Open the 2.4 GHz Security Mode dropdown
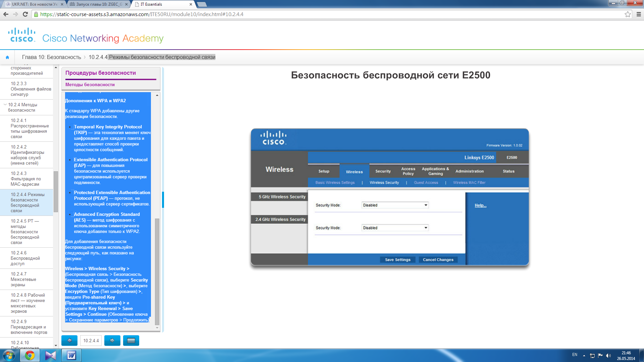This screenshot has width=644, height=362. point(395,228)
